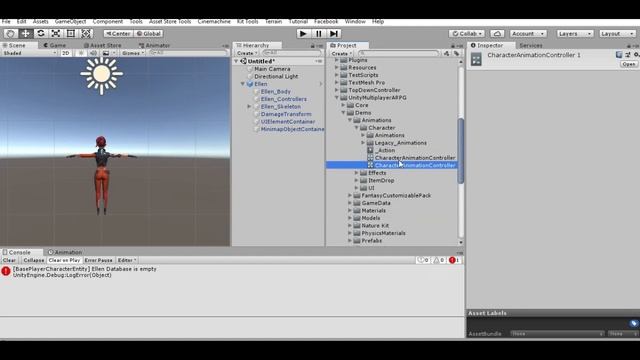This screenshot has width=640, height=360.
Task: Toggle error messages filter in console
Action: [x=455, y=260]
